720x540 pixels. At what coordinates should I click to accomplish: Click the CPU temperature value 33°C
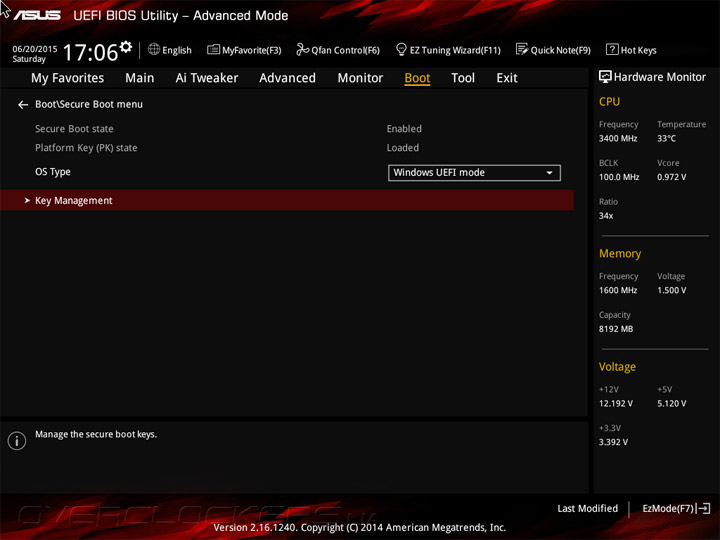coord(666,138)
